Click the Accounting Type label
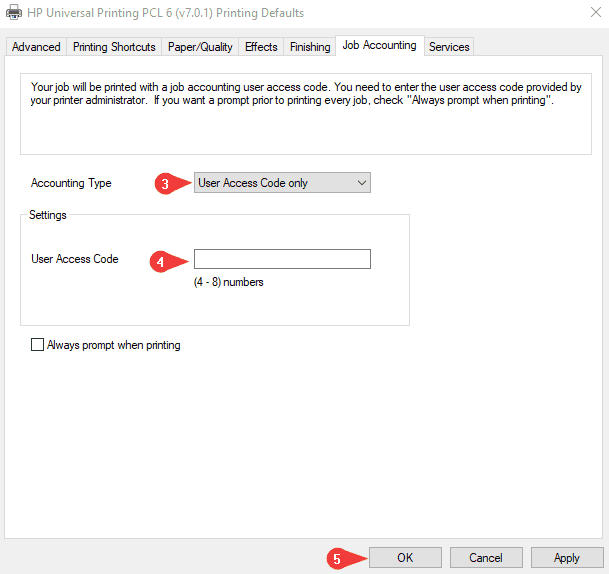 pyautogui.click(x=71, y=184)
